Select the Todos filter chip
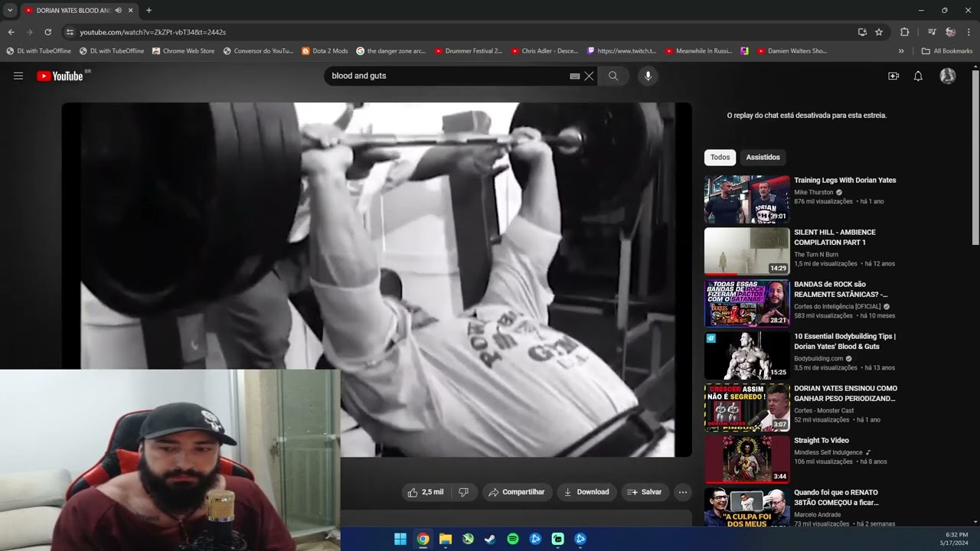This screenshot has height=551, width=980. click(720, 158)
